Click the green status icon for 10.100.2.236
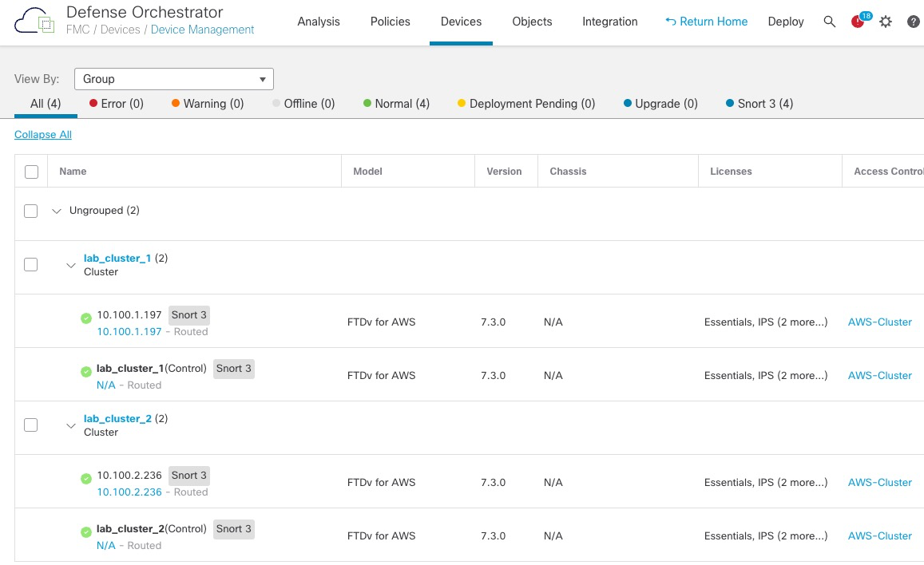This screenshot has width=924, height=565. tap(85, 478)
